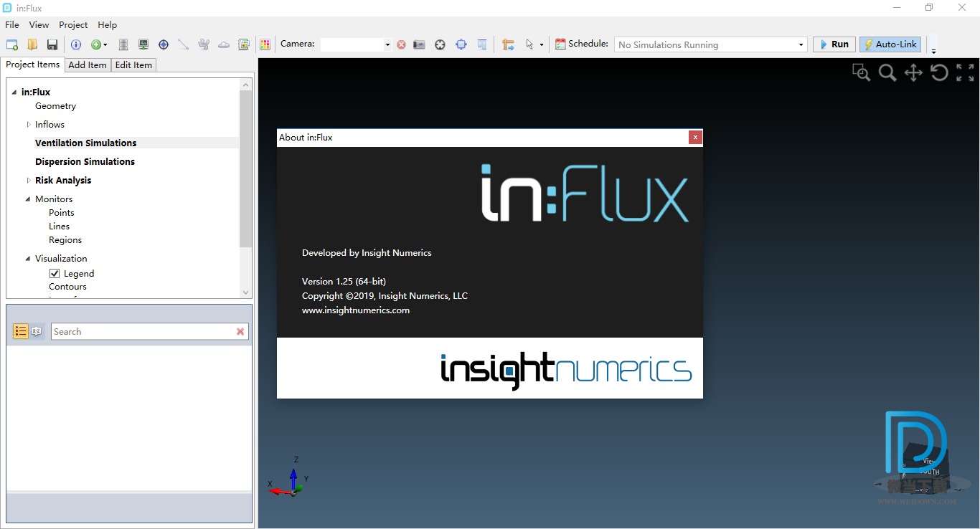The width and height of the screenshot is (980, 529).
Task: Click the clipping plane toolbar icon
Action: 482,44
